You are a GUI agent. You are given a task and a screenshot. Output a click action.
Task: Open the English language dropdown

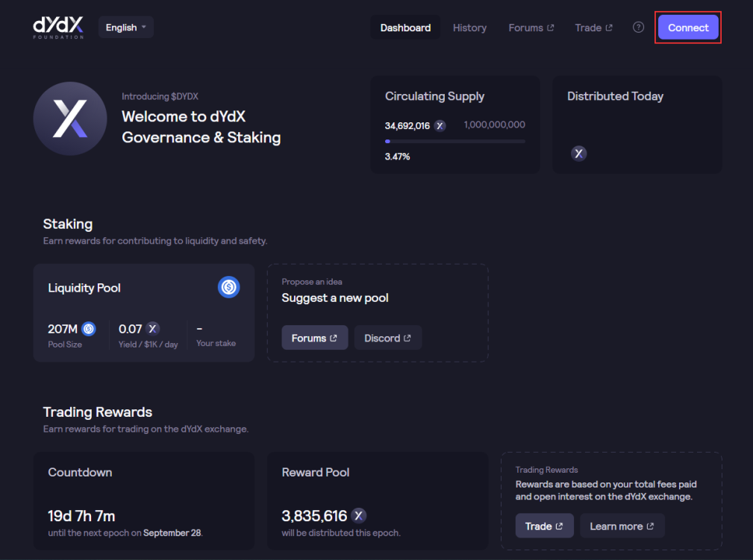tap(126, 28)
